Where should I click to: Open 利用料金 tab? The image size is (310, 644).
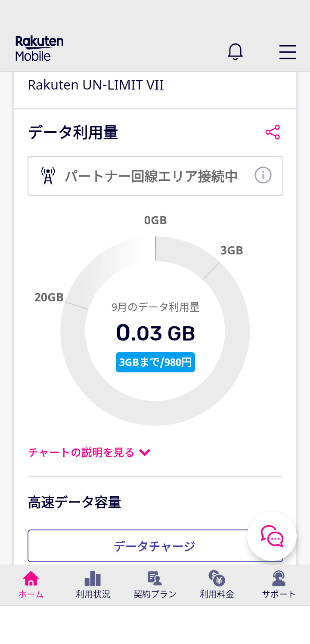coord(217,585)
